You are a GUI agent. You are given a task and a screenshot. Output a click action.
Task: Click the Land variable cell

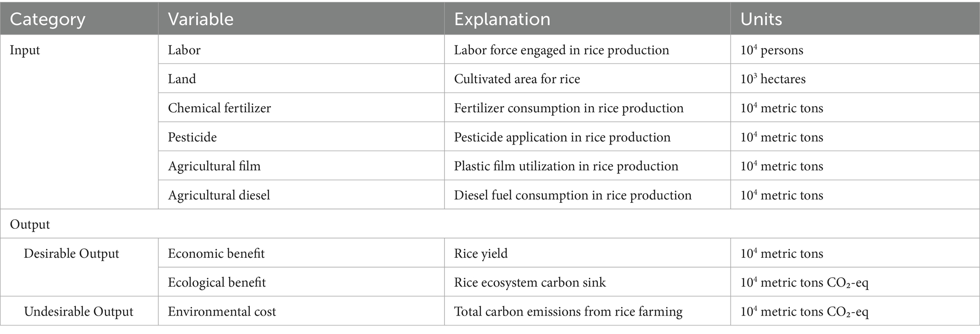click(x=182, y=79)
